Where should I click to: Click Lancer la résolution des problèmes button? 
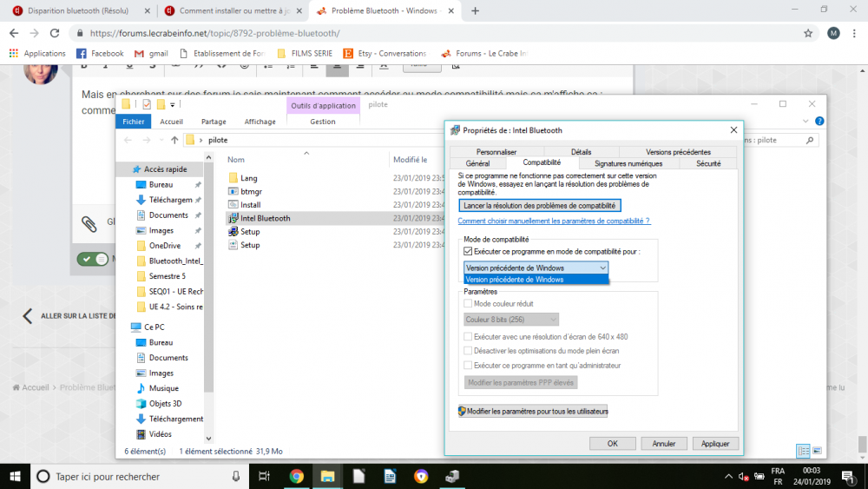[539, 205]
